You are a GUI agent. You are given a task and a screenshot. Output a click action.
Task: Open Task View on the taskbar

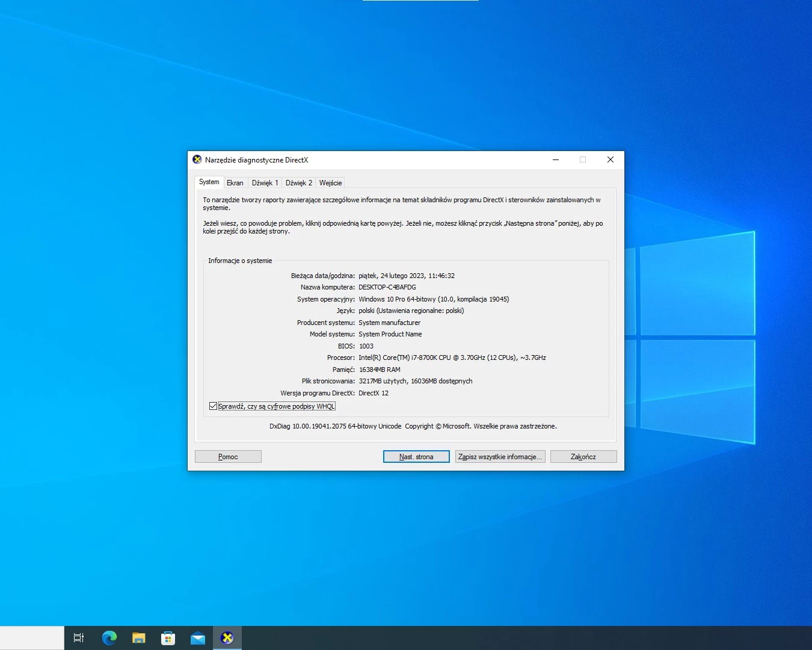point(79,638)
